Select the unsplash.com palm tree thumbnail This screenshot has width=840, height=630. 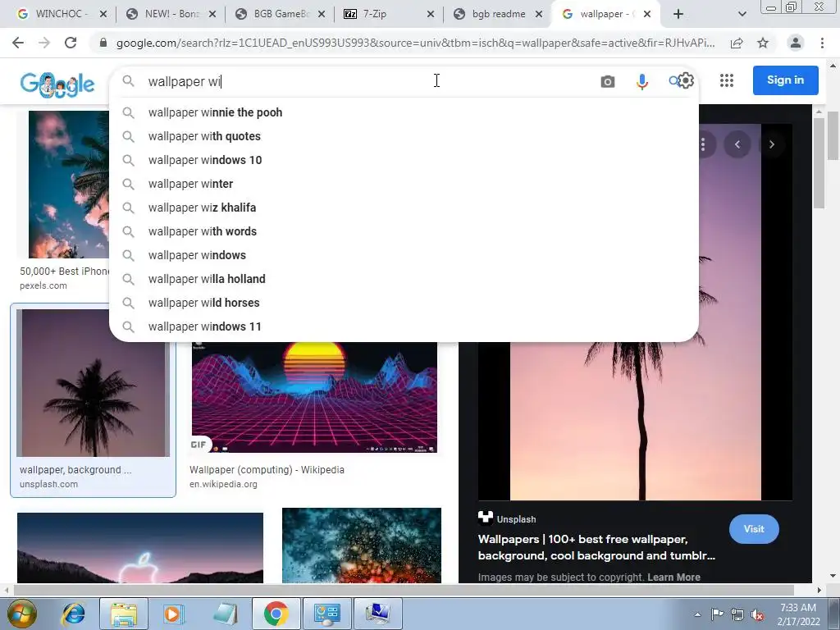click(94, 382)
